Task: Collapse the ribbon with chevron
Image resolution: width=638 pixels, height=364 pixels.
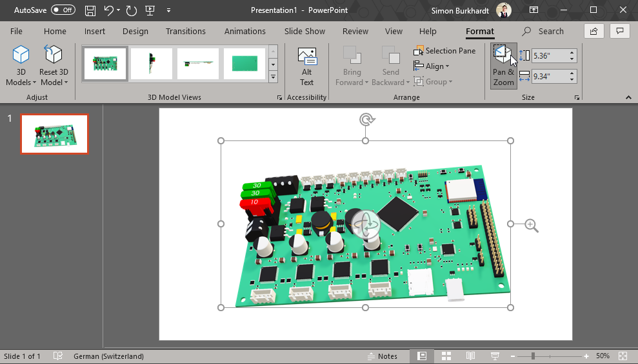Action: (628, 97)
